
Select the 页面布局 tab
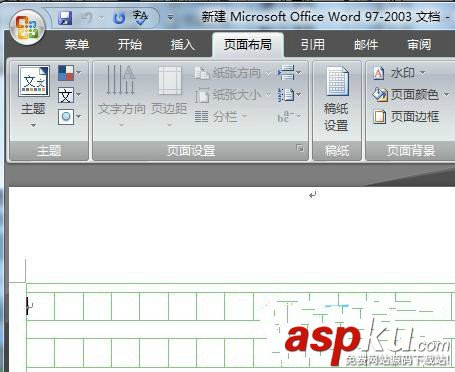[x=248, y=44]
